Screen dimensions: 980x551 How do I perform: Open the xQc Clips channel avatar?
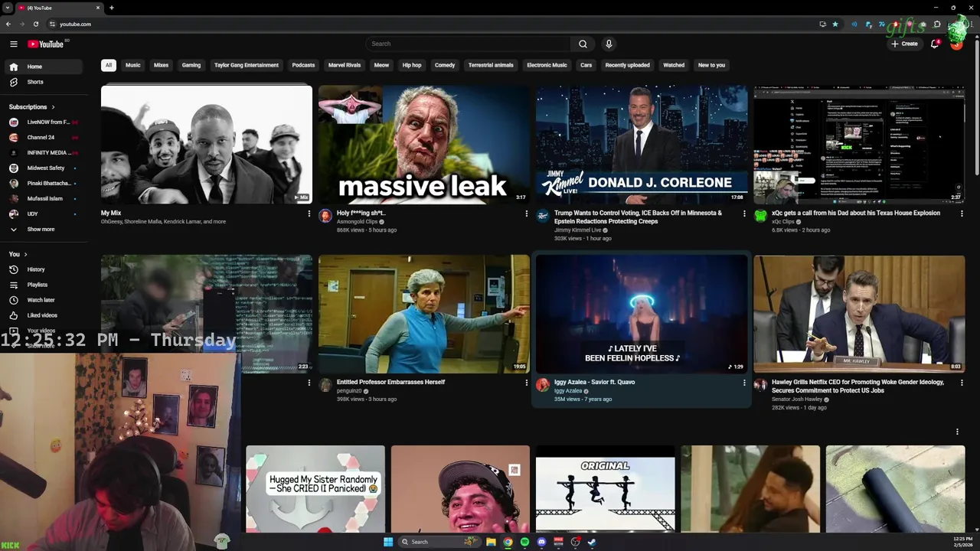(x=760, y=217)
